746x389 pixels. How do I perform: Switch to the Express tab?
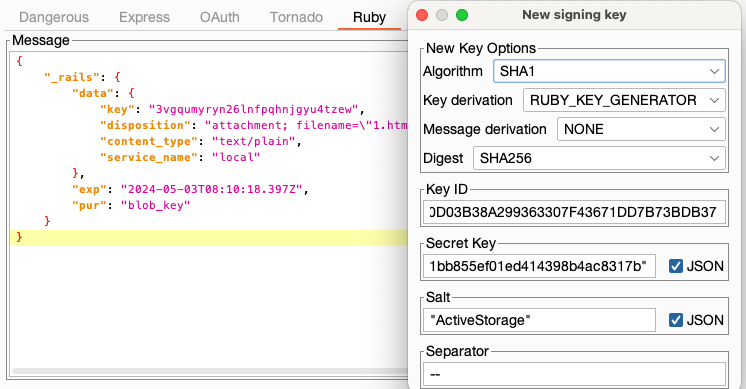point(144,17)
